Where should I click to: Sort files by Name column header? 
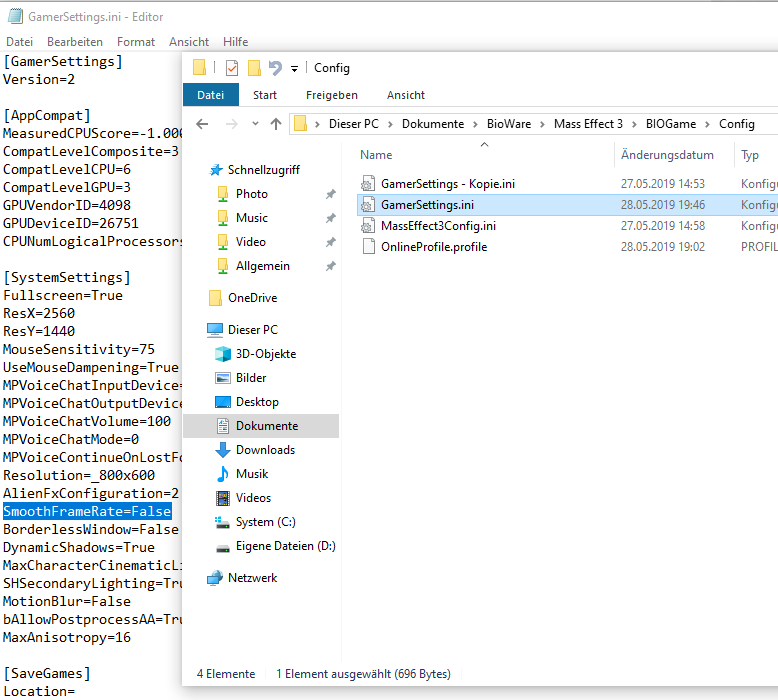[x=376, y=155]
